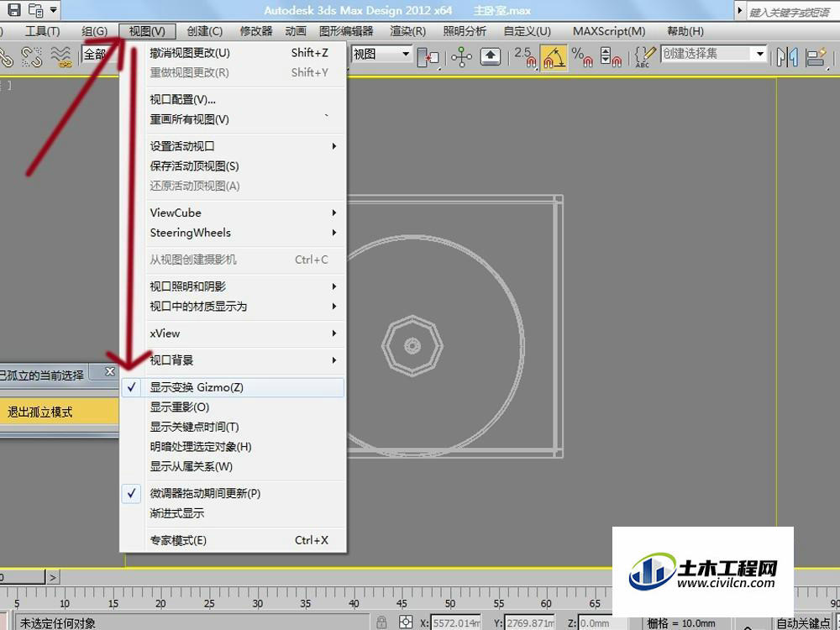The image size is (840, 630).
Task: Open the project folder icon in quick access
Action: pos(36,9)
